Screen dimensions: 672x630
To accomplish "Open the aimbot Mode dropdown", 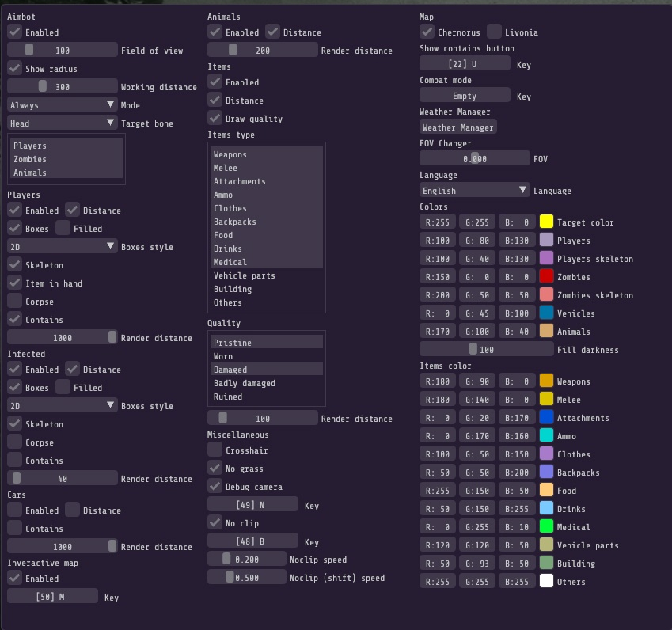I will pos(62,104).
